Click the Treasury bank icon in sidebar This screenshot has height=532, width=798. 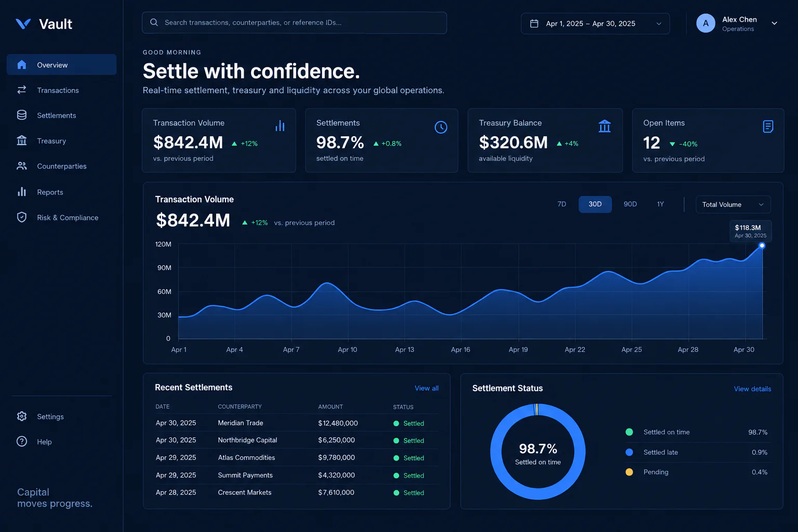coord(22,141)
